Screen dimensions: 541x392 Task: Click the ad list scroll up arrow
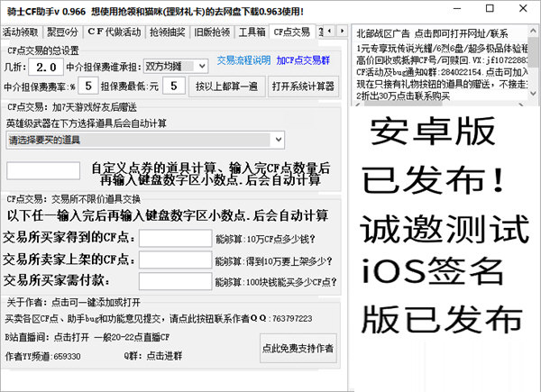click(x=533, y=31)
